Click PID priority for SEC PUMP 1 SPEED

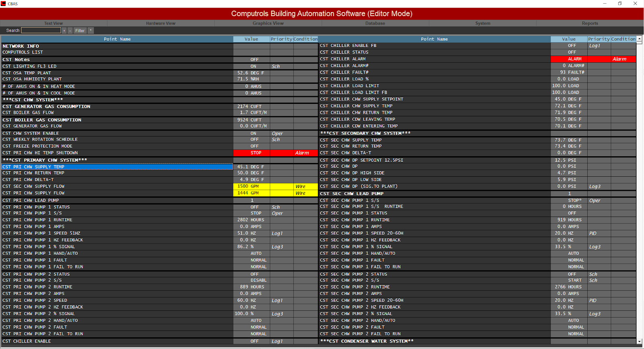click(x=599, y=233)
